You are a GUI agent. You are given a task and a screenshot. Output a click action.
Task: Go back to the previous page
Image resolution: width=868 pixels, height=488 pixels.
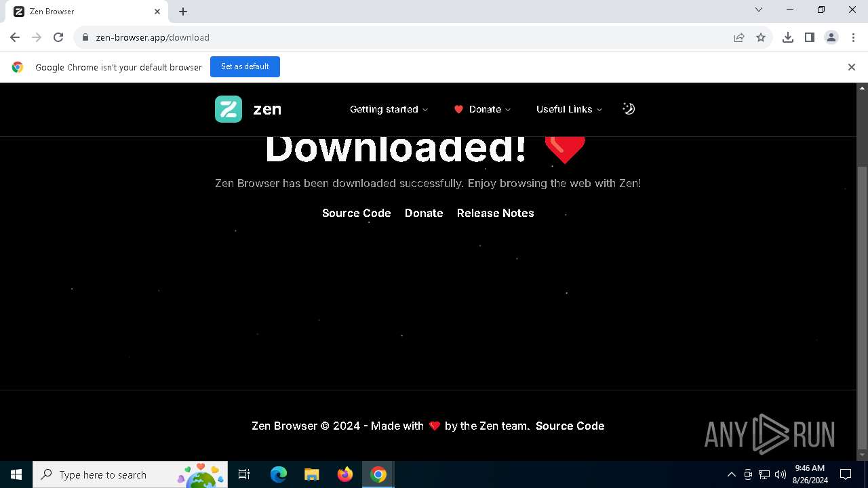[15, 37]
